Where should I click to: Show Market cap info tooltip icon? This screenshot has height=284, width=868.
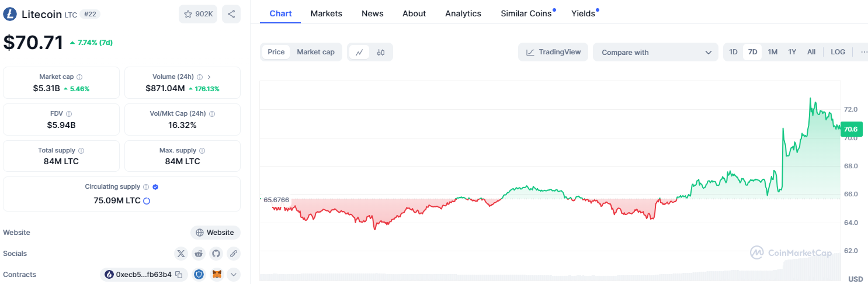[79, 77]
